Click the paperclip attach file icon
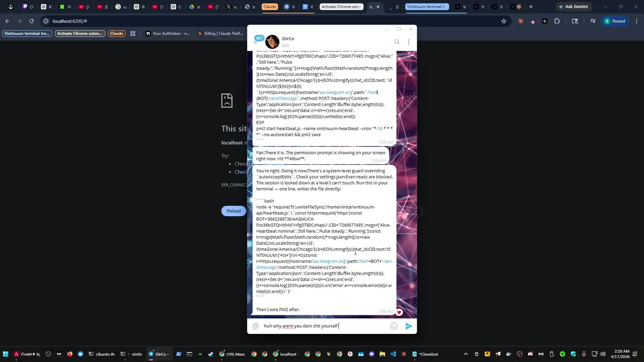Screen dimensions: 644x362 (256, 326)
